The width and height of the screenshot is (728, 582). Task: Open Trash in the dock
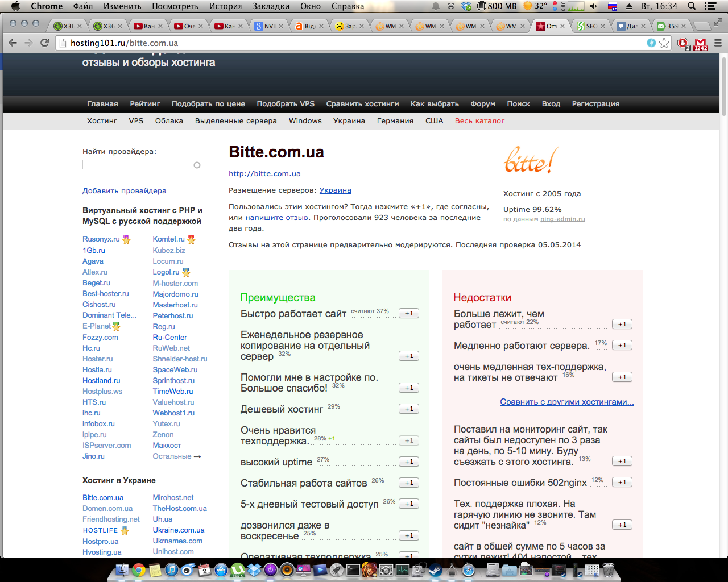coord(608,569)
